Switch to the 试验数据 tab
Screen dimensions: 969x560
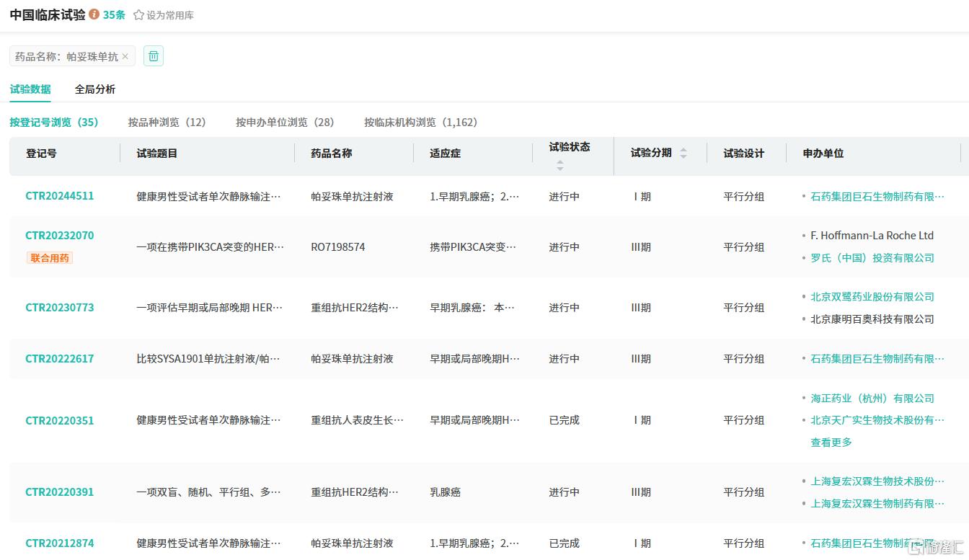30,89
